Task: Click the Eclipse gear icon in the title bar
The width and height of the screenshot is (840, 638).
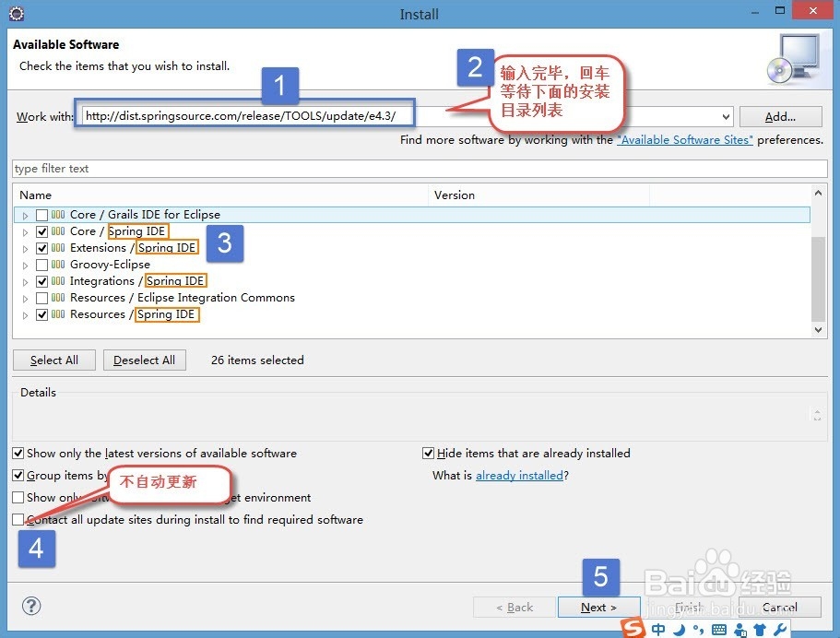Action: tap(15, 12)
